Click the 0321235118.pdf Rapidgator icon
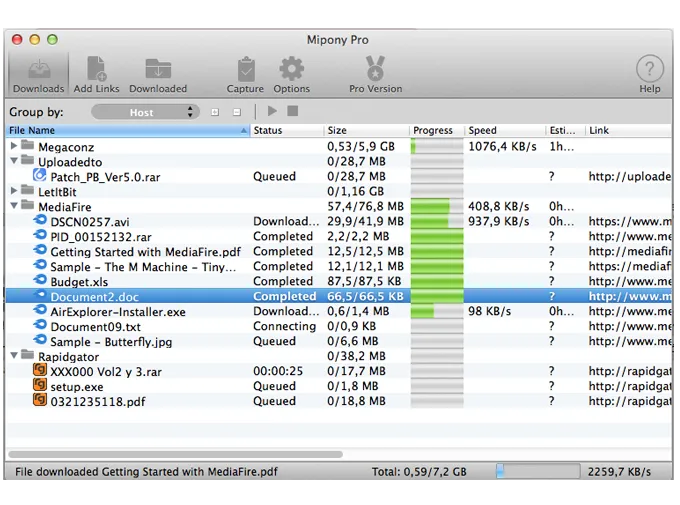Image resolution: width=680 pixels, height=505 pixels. point(40,400)
